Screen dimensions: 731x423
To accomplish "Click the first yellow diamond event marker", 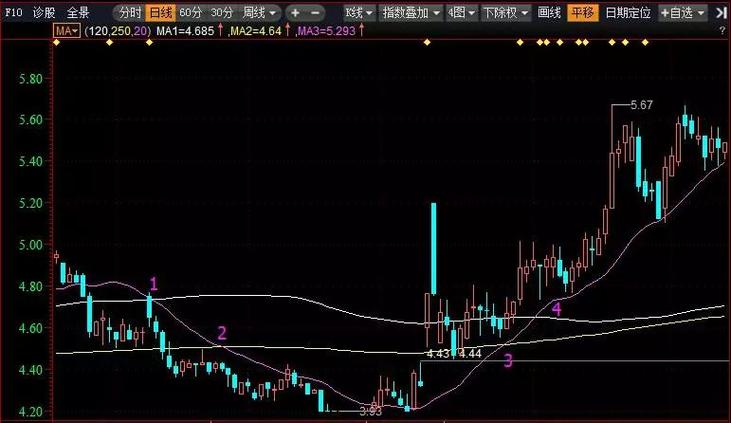I will coord(55,43).
